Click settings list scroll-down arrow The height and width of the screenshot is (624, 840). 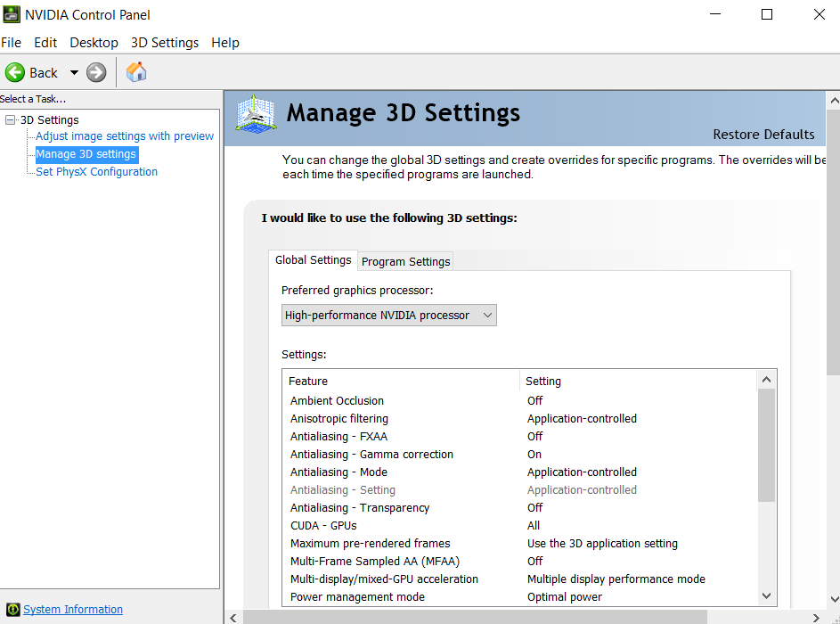[767, 596]
